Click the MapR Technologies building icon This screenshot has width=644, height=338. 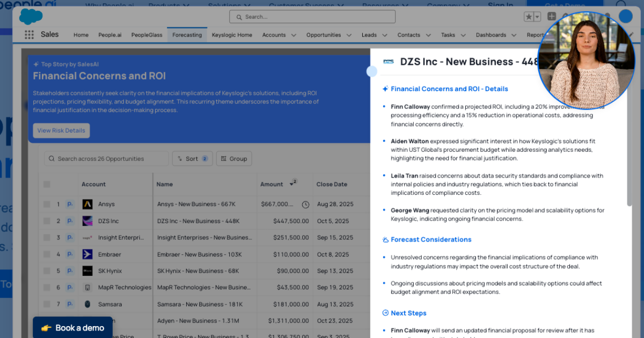(x=87, y=288)
